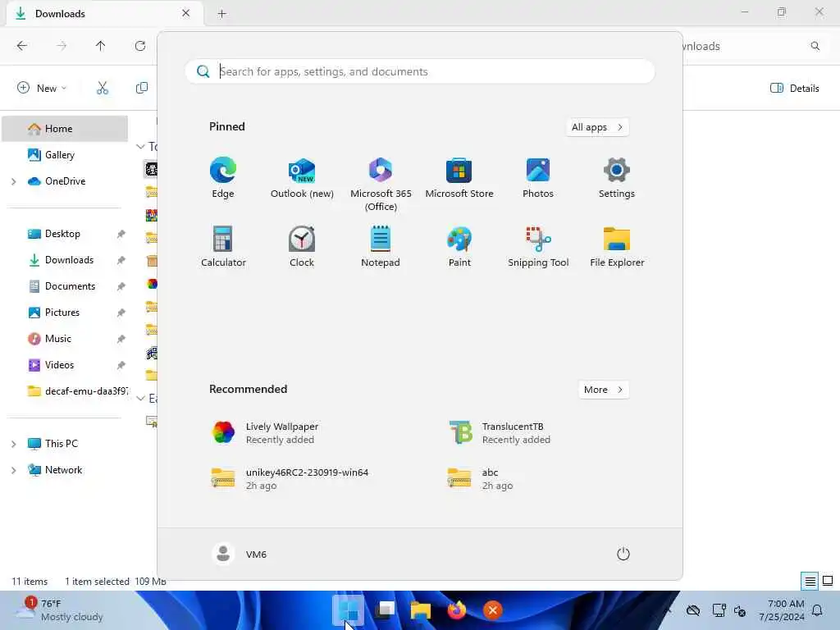Open Edge from pinned apps
Screen dimensions: 840x630
pyautogui.click(x=223, y=178)
